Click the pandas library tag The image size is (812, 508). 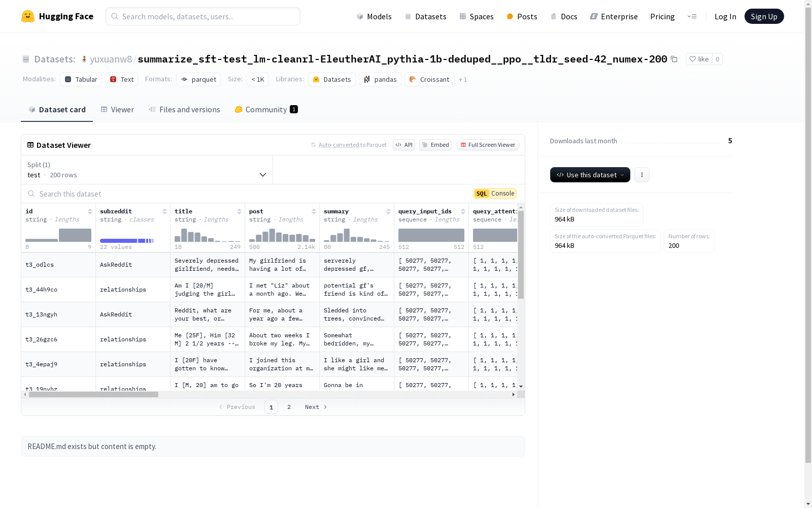tap(380, 79)
